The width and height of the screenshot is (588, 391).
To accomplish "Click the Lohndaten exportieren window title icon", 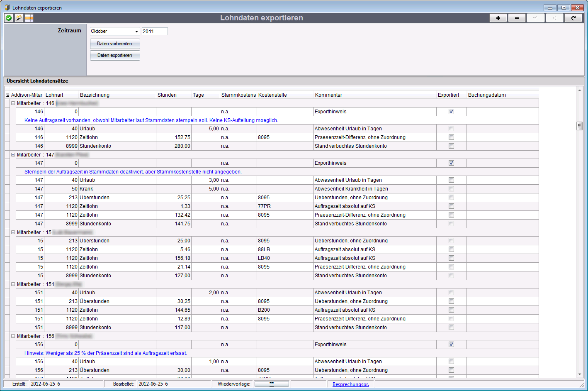I will (7, 7).
